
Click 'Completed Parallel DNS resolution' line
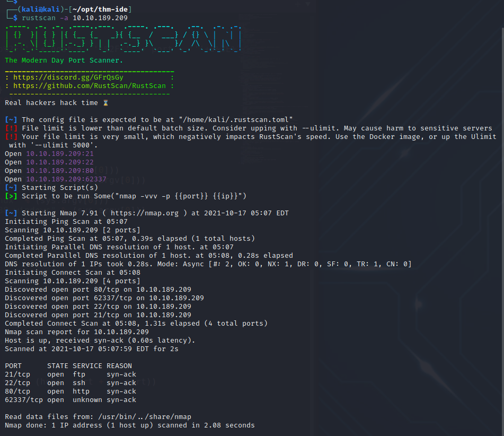pos(149,256)
